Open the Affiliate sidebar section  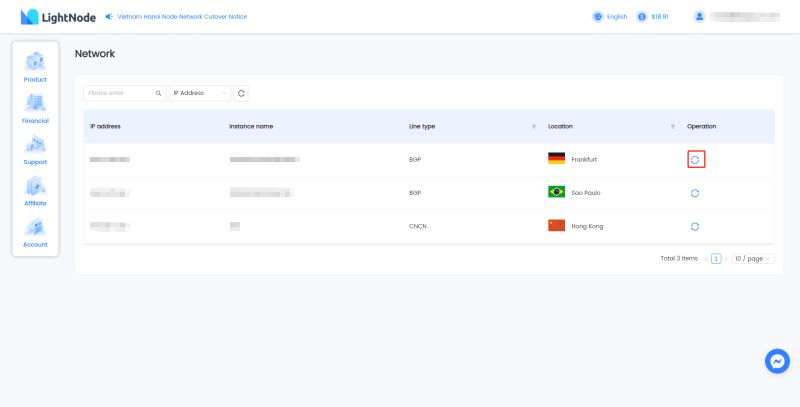tap(35, 191)
